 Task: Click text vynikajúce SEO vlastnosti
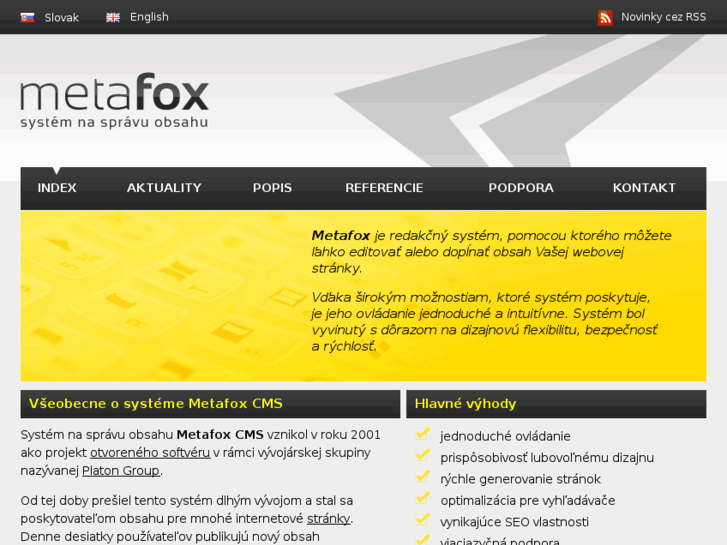coord(514,522)
